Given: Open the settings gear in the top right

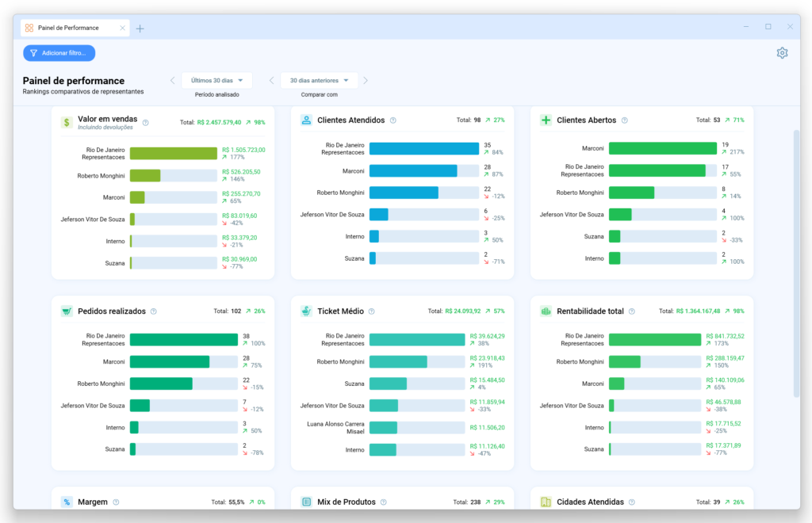Looking at the screenshot, I should pos(782,52).
